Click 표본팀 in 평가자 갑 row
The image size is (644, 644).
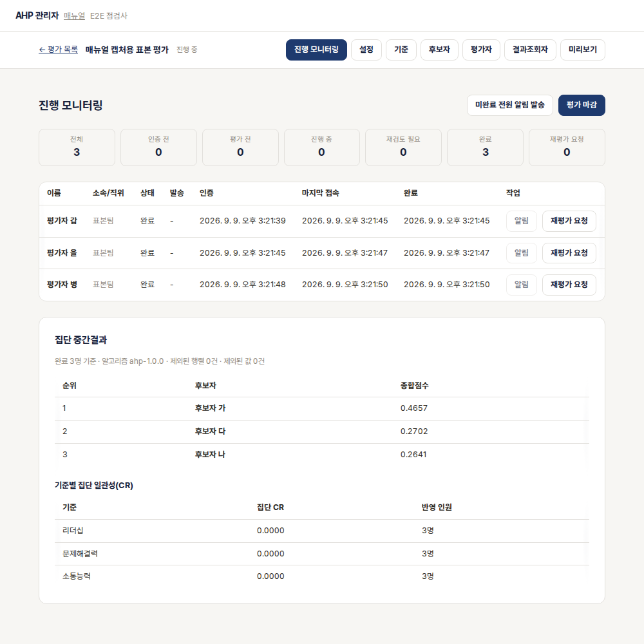click(x=103, y=221)
